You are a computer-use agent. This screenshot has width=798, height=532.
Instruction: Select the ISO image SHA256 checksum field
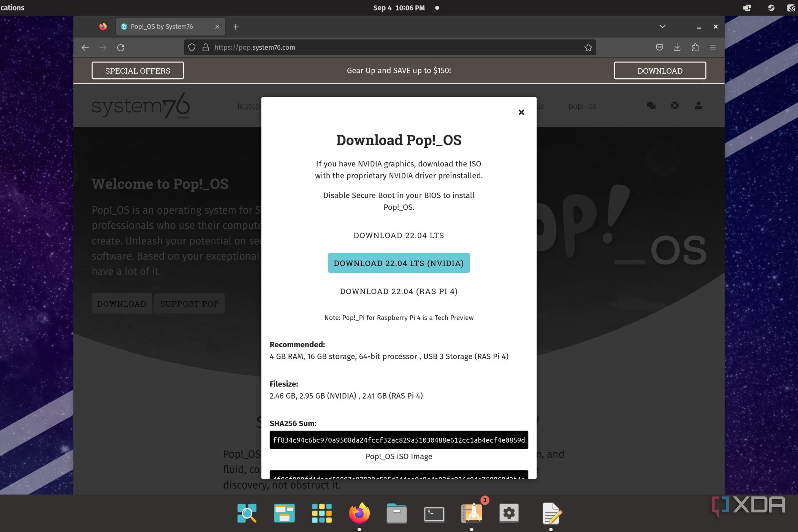click(399, 440)
